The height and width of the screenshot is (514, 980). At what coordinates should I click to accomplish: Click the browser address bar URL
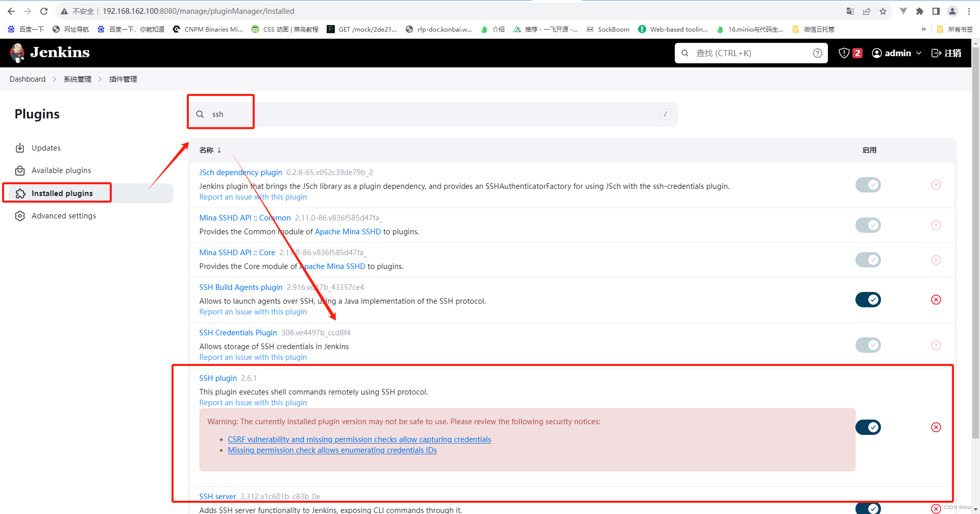pos(199,11)
